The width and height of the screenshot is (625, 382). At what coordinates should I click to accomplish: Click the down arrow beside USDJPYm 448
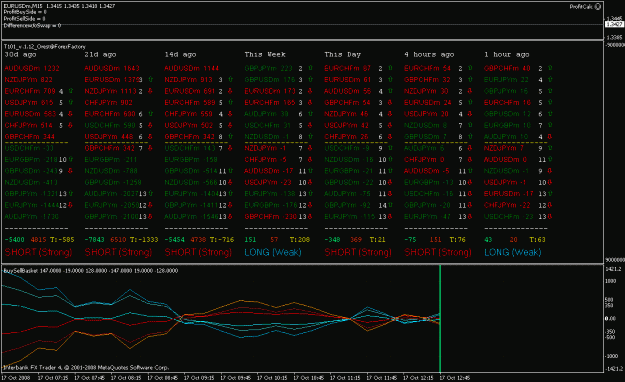150,137
